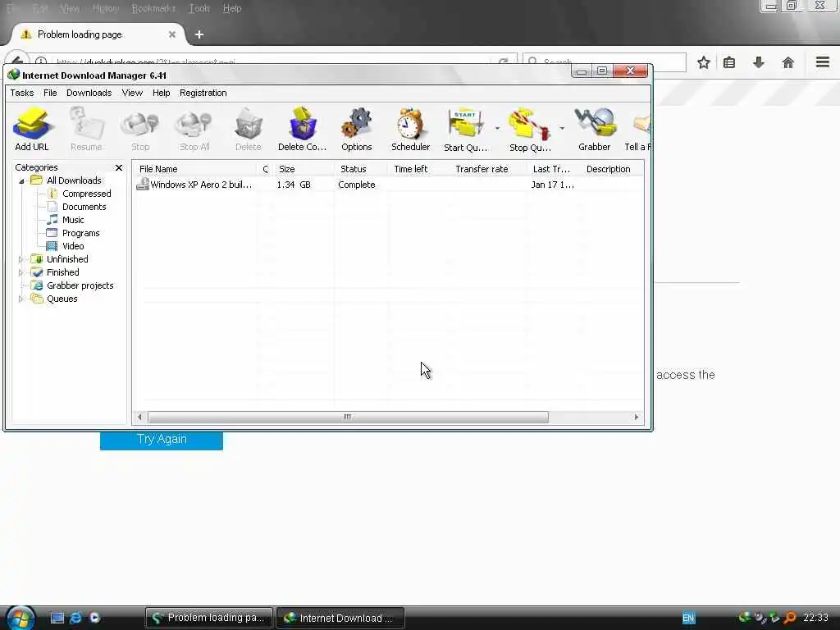Image resolution: width=840 pixels, height=630 pixels.
Task: Select the Problem loading page tab
Action: tap(98, 34)
